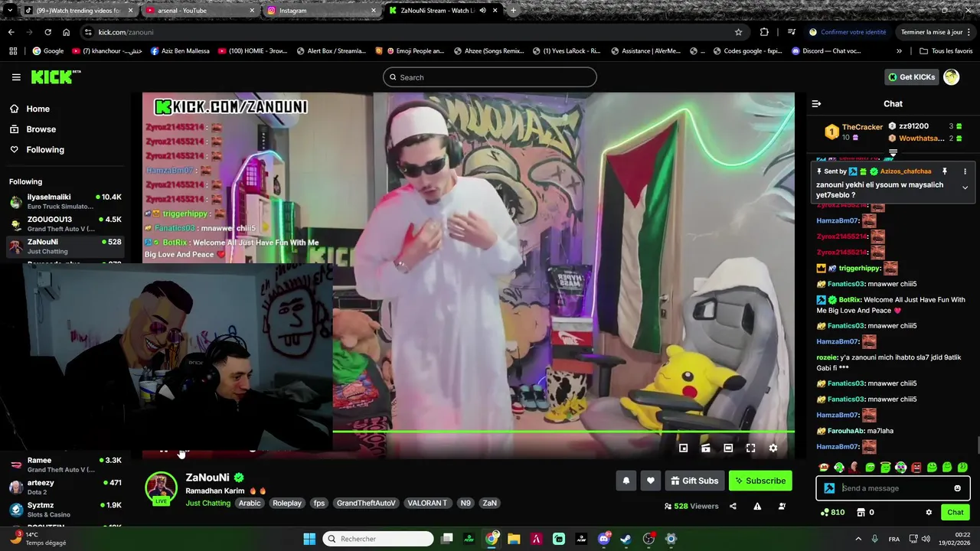Open the emoji picker in message box
This screenshot has height=551, width=980.
point(957,488)
